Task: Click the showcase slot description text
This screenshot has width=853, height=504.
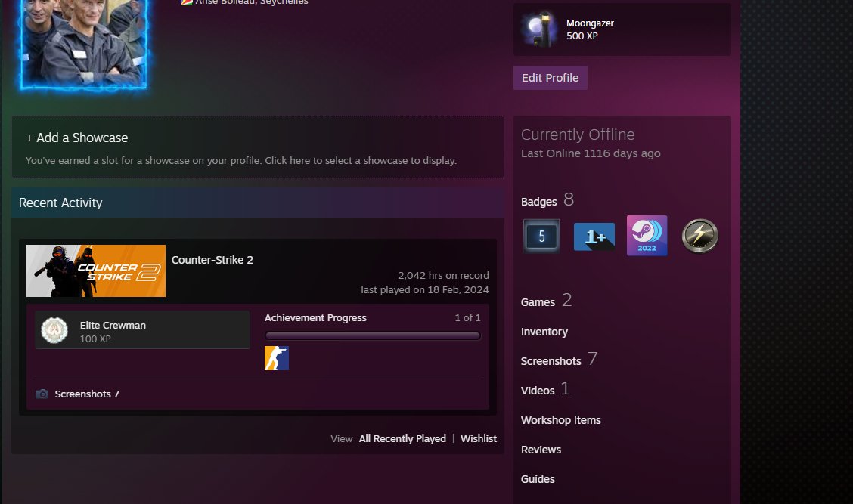Action: 241,160
